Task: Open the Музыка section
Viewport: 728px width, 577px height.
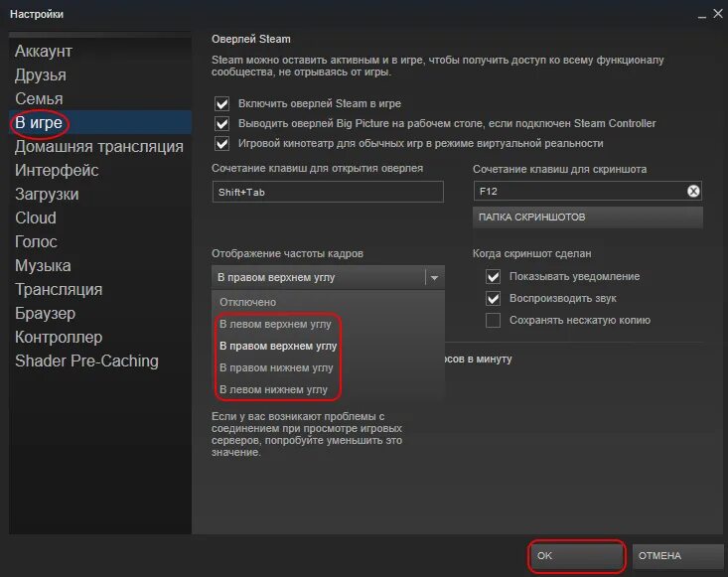Action: 100,265
